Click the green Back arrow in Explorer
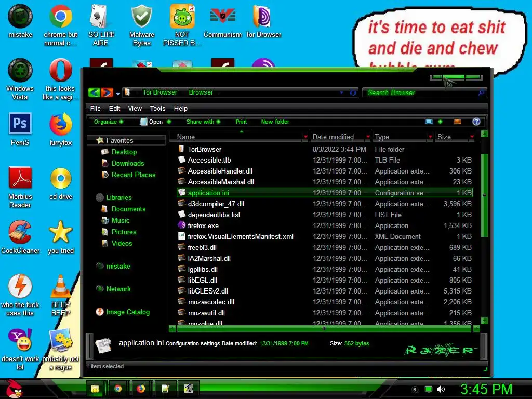 [x=94, y=92]
